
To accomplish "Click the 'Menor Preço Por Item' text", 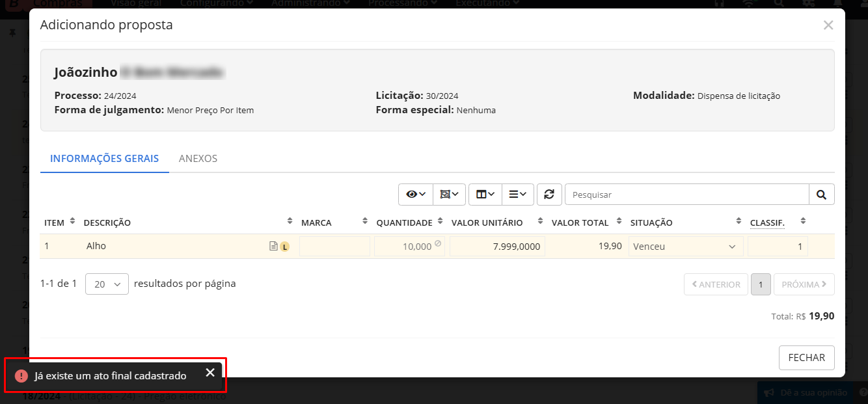I will (210, 111).
